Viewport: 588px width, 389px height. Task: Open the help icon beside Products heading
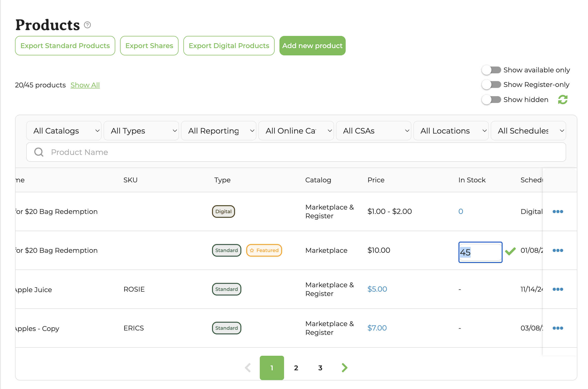pos(87,25)
